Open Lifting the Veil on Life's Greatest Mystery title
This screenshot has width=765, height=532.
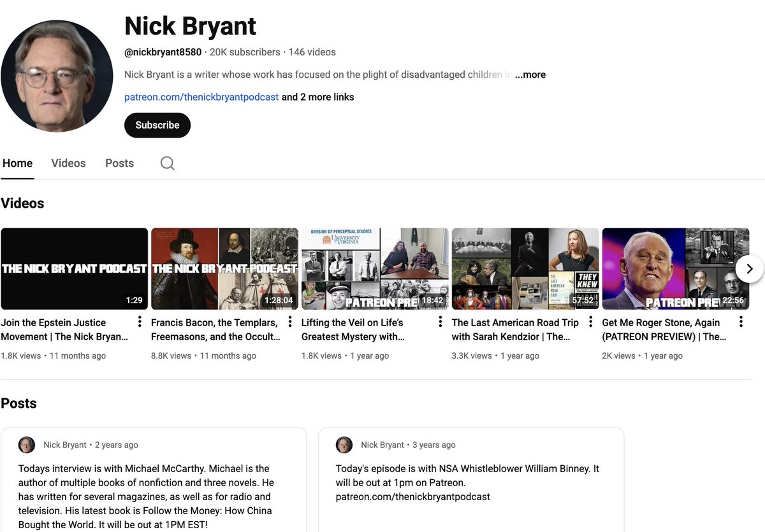pyautogui.click(x=353, y=329)
